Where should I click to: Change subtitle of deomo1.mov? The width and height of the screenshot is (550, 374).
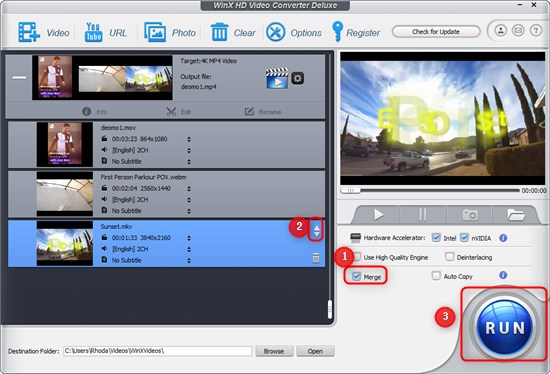(x=189, y=162)
